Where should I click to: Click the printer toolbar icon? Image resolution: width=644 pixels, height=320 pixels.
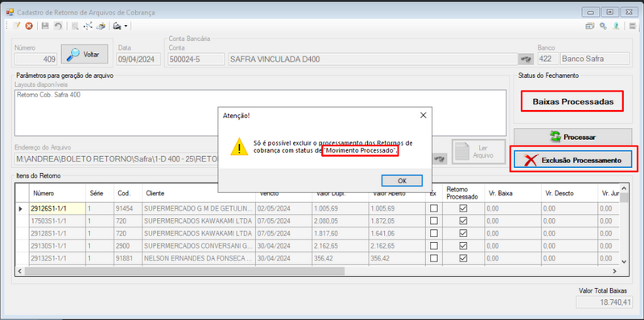tap(117, 26)
